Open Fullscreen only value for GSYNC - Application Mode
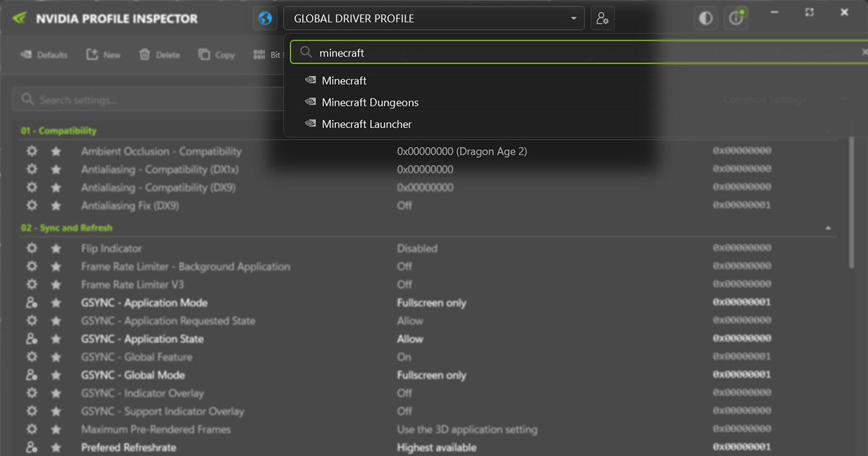The image size is (868, 456). pos(432,303)
